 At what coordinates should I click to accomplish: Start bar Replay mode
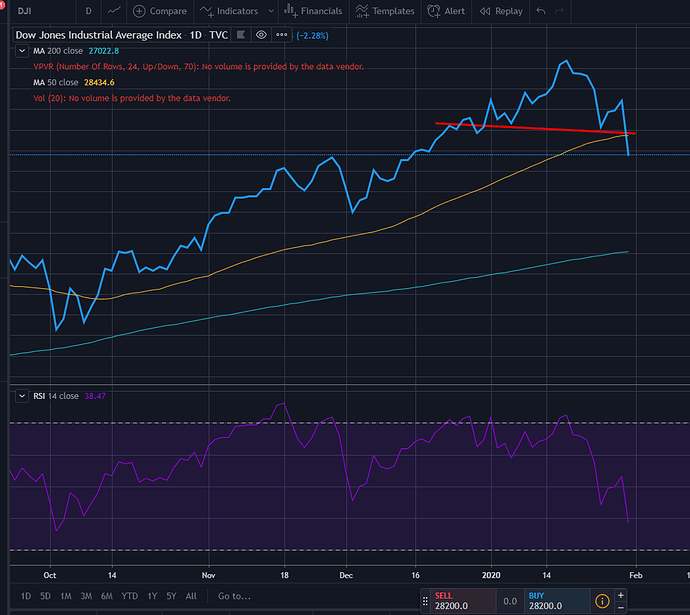click(501, 11)
